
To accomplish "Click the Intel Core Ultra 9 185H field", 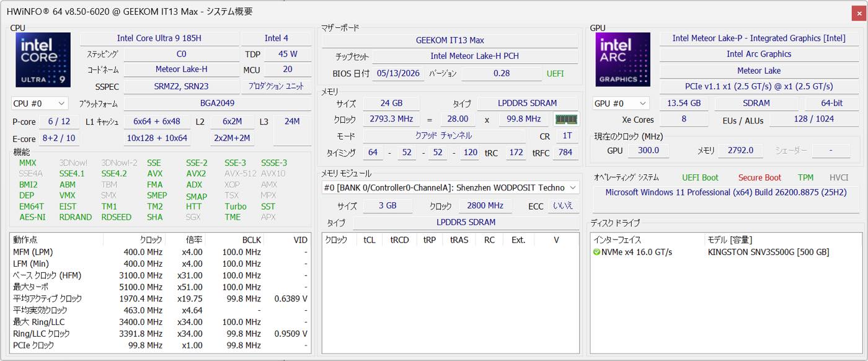I will [159, 38].
